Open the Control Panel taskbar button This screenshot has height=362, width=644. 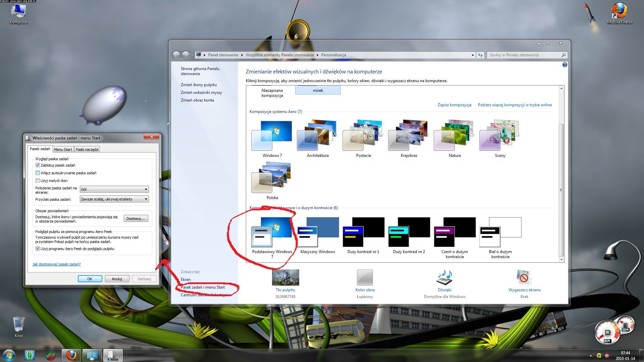pos(92,355)
